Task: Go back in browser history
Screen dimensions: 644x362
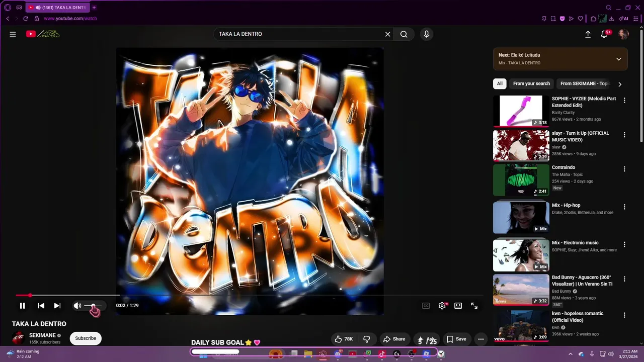Action: [x=8, y=19]
